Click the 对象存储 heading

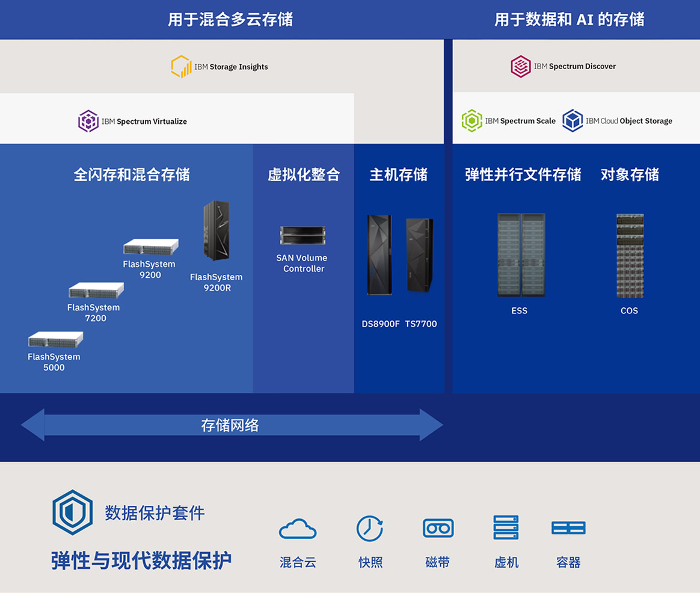[x=630, y=174]
